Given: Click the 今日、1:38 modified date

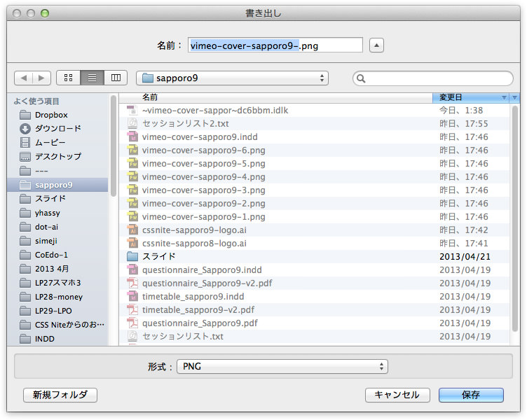Looking at the screenshot, I should click(x=461, y=111).
